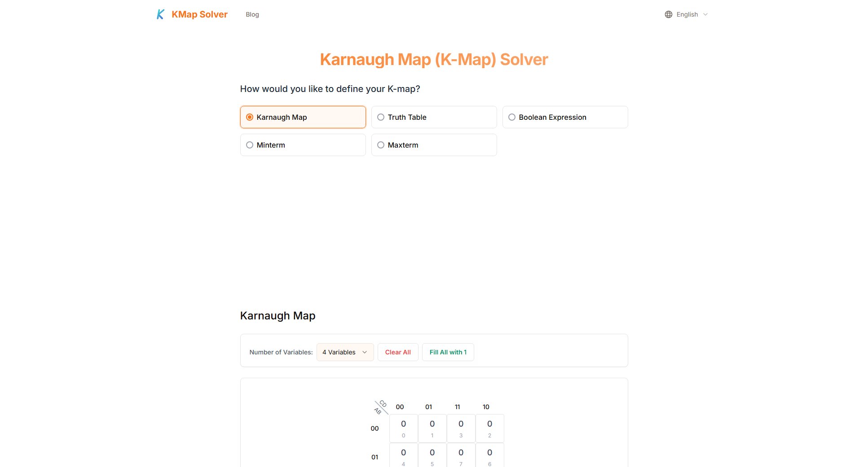Select the Minterm radio option
Screen dimensions: 868x467
coord(303,145)
